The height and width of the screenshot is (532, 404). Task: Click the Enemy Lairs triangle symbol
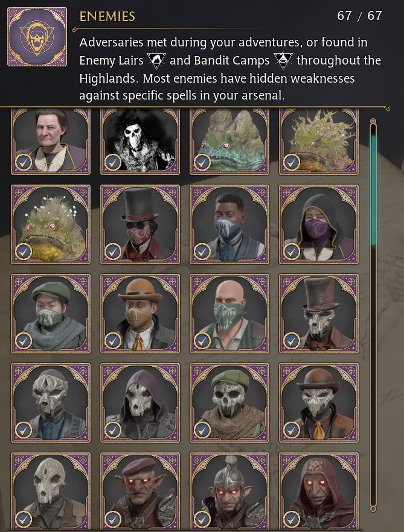click(156, 60)
